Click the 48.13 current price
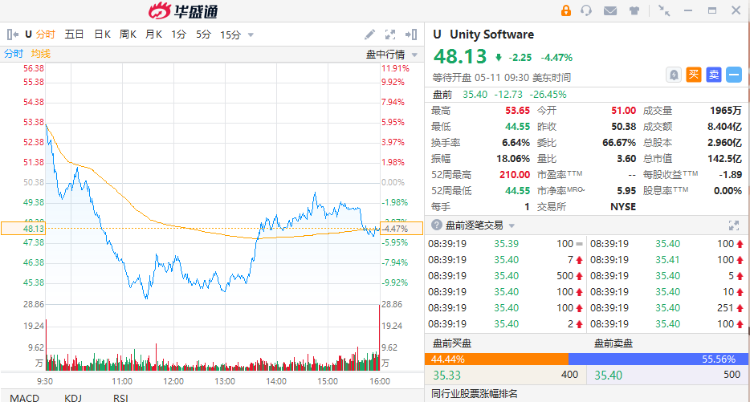750x402 pixels. point(460,56)
